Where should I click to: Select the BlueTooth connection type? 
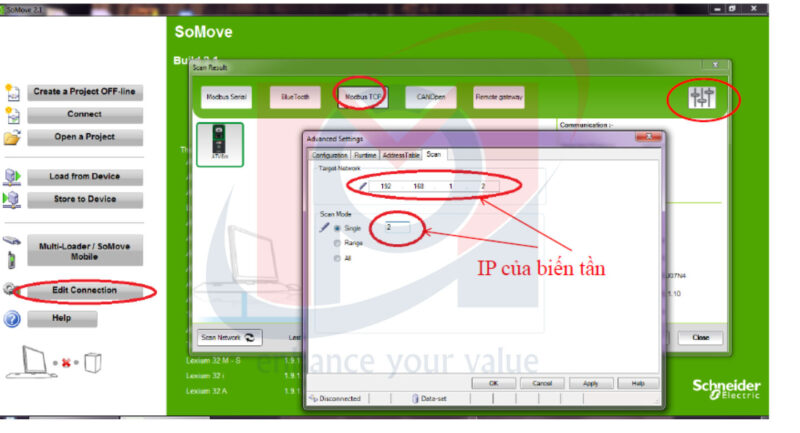(295, 97)
